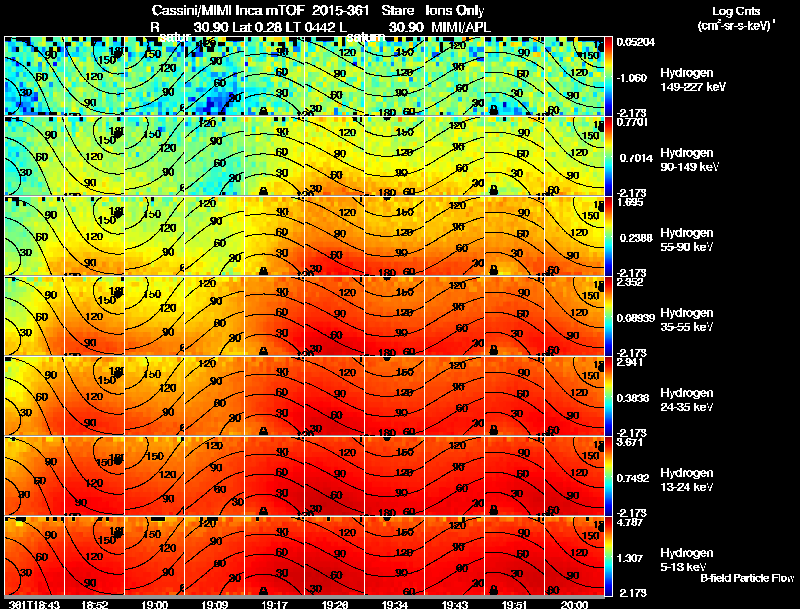Click the '0.7701' color scale maximum

633,122
